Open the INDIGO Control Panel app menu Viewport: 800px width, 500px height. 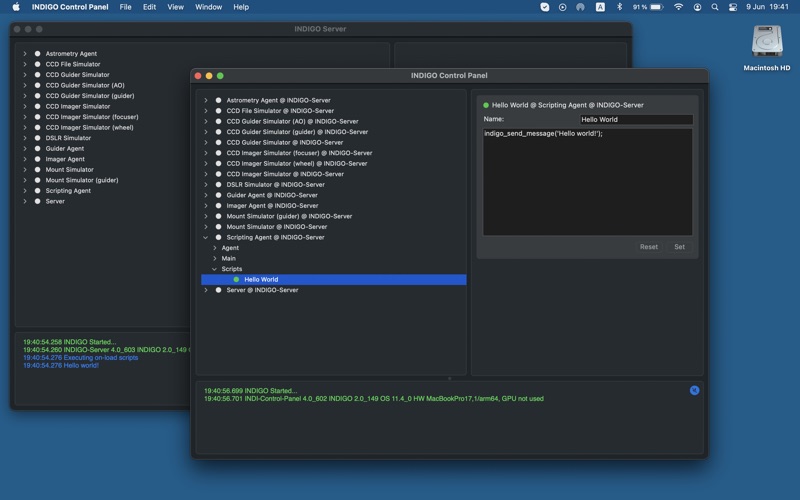70,7
